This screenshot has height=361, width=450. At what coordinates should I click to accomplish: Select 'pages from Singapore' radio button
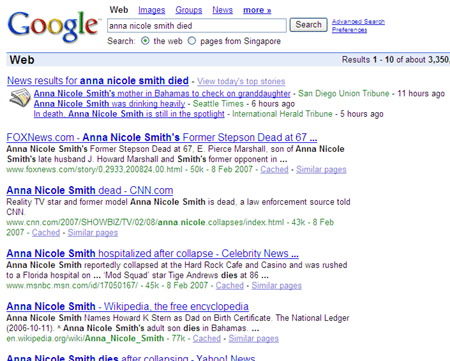192,41
